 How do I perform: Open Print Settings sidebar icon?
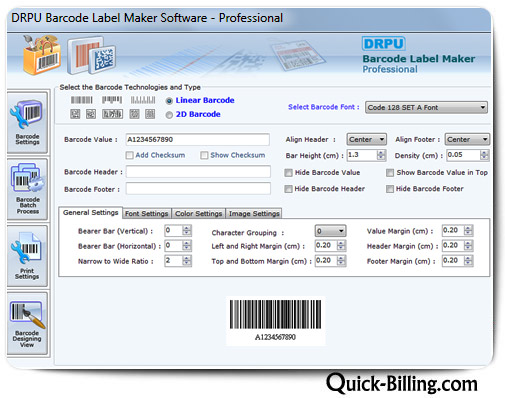[27, 256]
